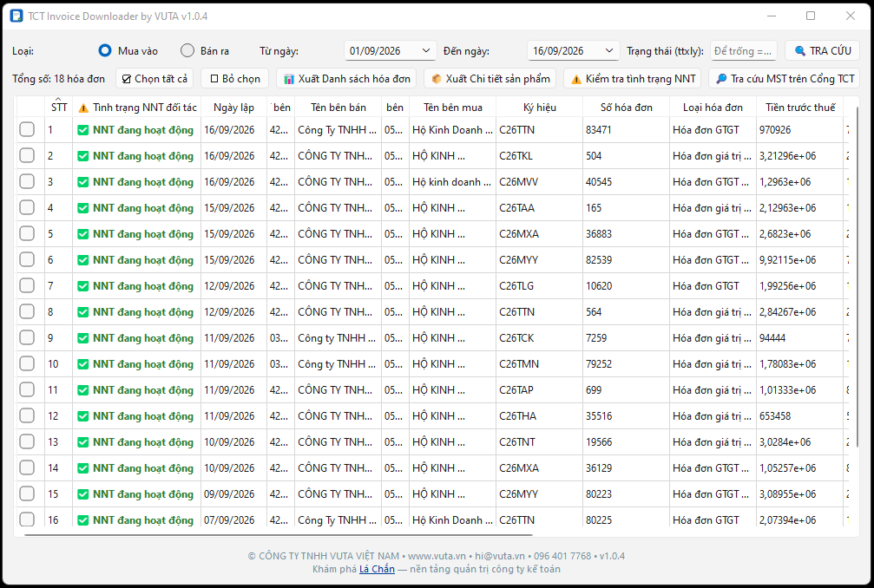
Task: Click the TCT Invoice Downloader app icon
Action: tap(16, 16)
